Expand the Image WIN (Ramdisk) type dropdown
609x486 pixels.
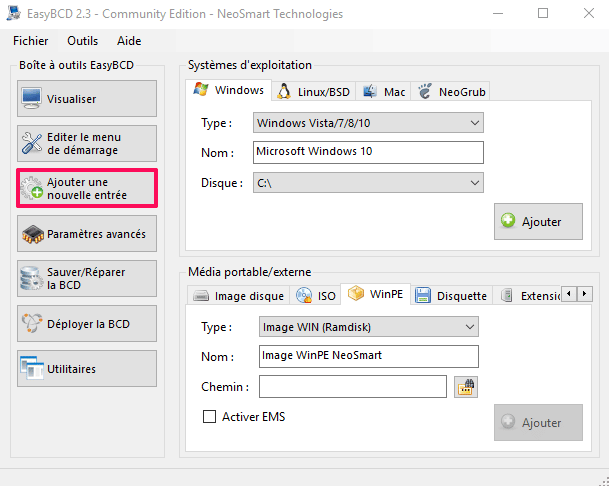(x=369, y=327)
